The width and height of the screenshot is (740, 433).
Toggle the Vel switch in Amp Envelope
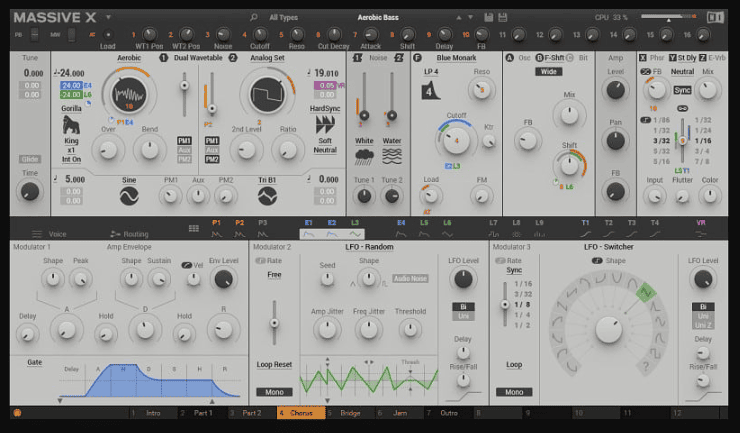tap(186, 265)
